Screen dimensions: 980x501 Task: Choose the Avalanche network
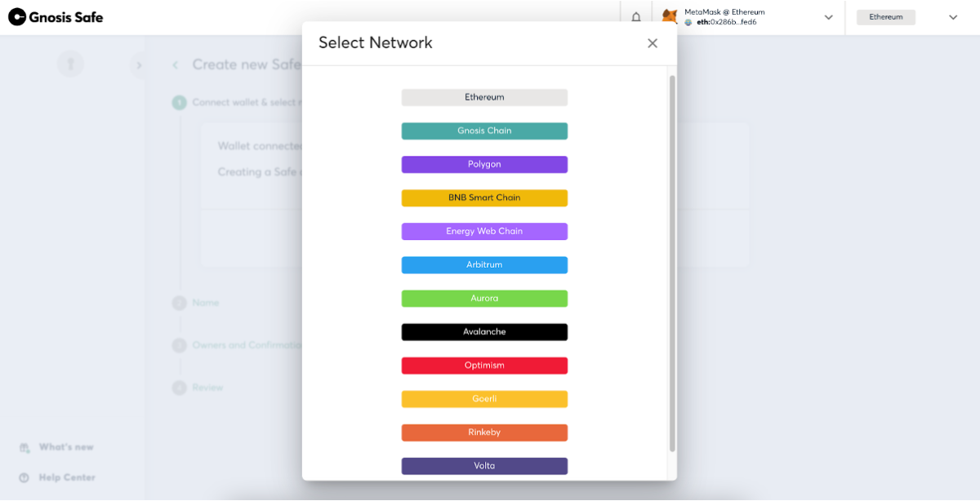click(x=484, y=332)
